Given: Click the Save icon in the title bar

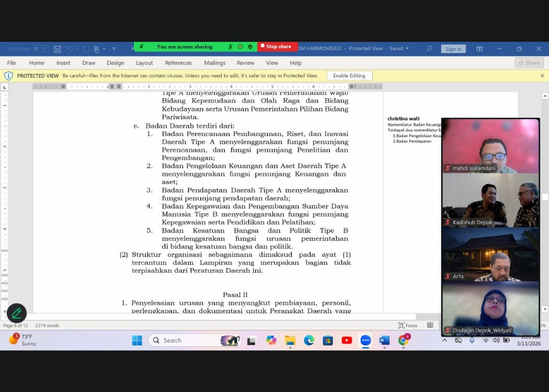Looking at the screenshot, I should tap(58, 49).
